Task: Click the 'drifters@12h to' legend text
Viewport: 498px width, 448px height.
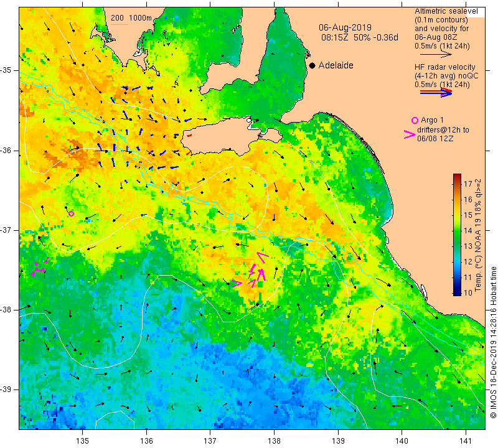Action: 443,130
